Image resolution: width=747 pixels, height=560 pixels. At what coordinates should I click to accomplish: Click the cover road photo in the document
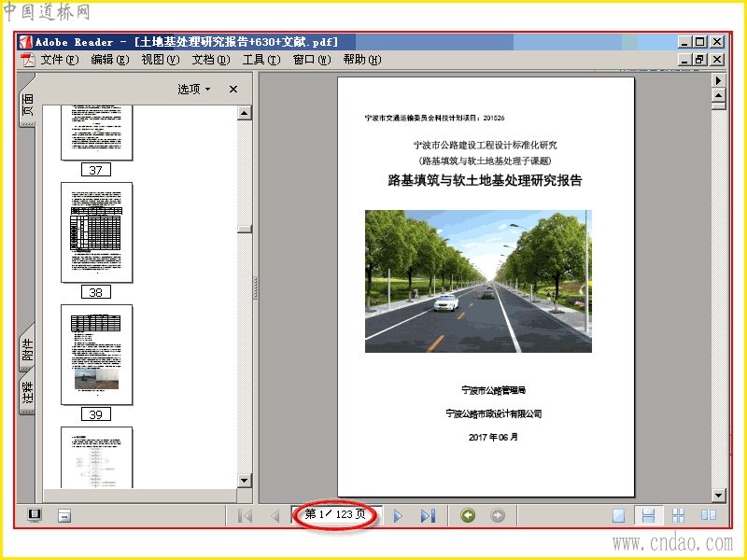(478, 282)
